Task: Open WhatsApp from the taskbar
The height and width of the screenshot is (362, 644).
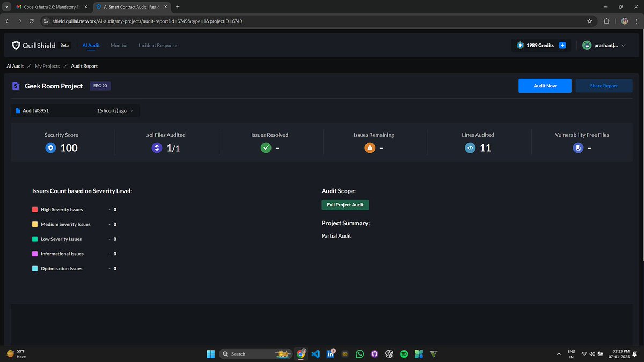Action: 360,353
